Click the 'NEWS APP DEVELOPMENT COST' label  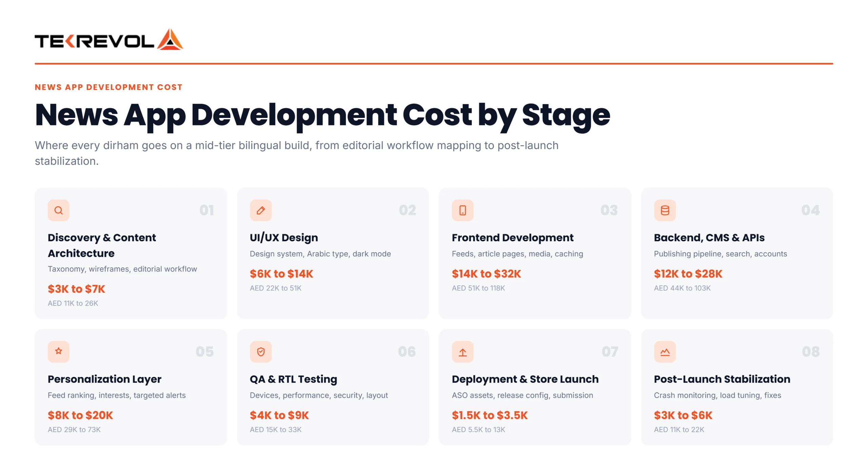point(108,87)
